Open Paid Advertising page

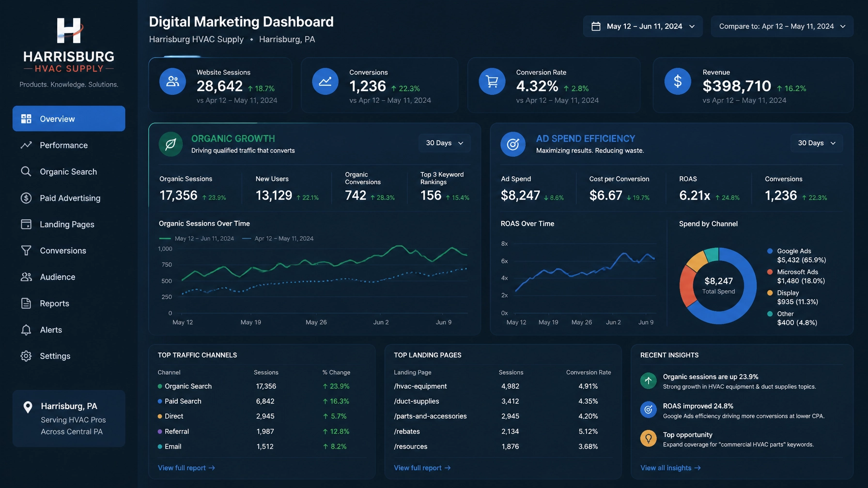(69, 198)
